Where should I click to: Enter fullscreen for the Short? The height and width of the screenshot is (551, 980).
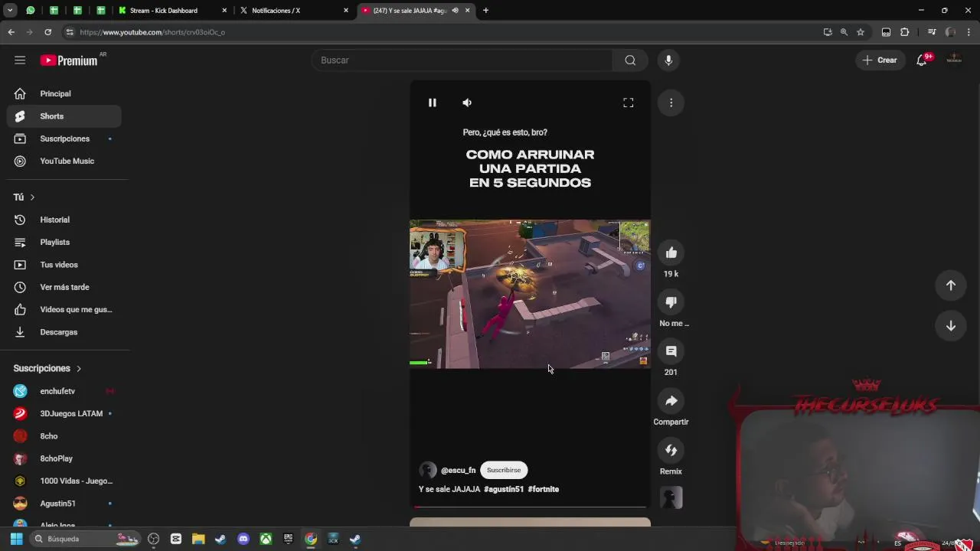pos(628,103)
